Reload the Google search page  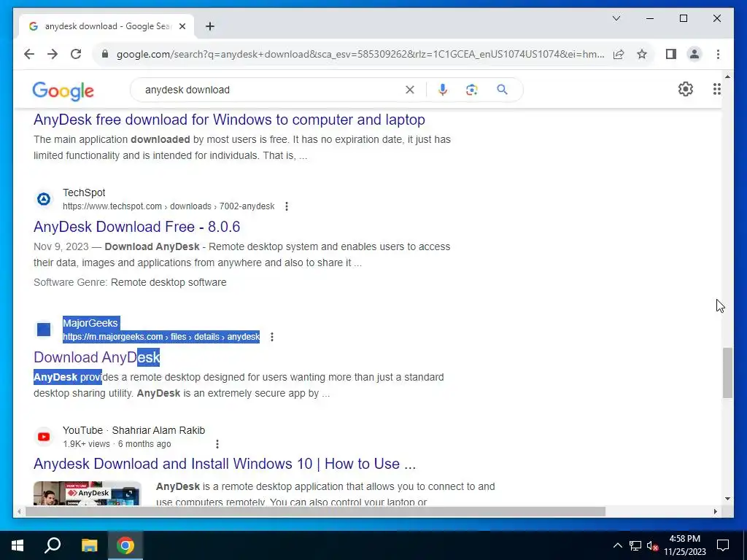(x=76, y=54)
